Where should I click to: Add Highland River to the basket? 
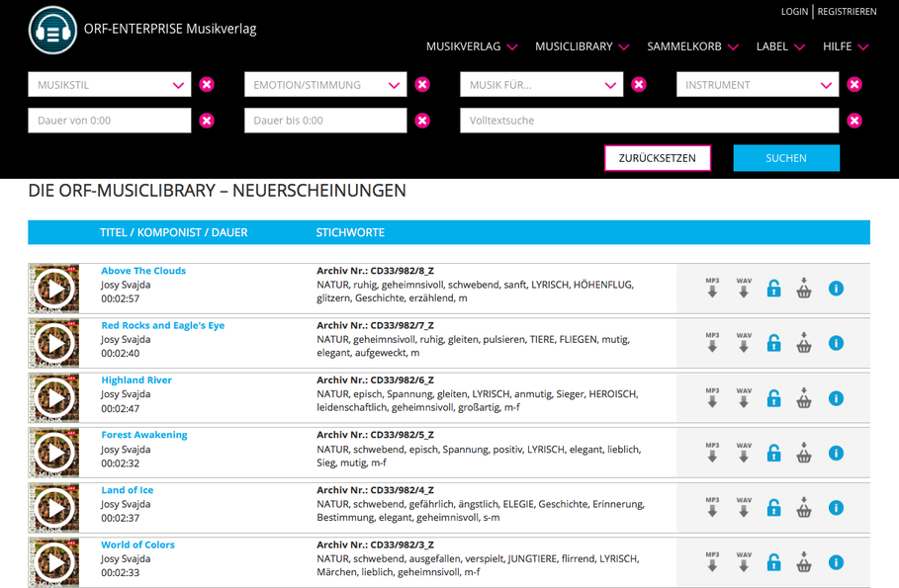pos(804,397)
